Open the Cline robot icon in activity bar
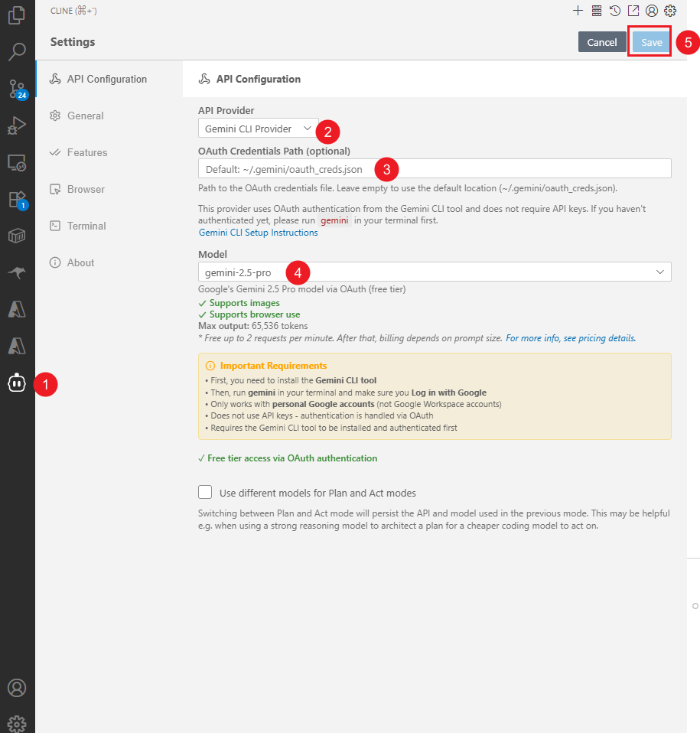Image resolution: width=700 pixels, height=733 pixels. click(17, 383)
